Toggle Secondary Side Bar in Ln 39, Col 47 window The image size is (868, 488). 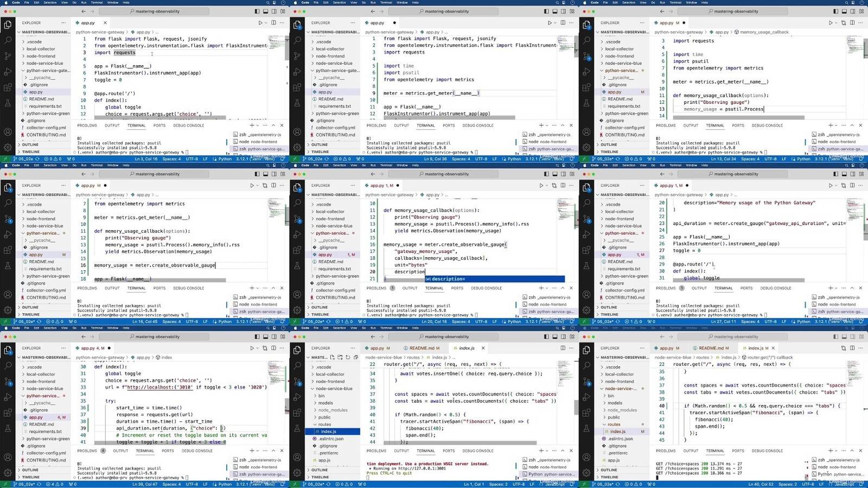[275, 337]
